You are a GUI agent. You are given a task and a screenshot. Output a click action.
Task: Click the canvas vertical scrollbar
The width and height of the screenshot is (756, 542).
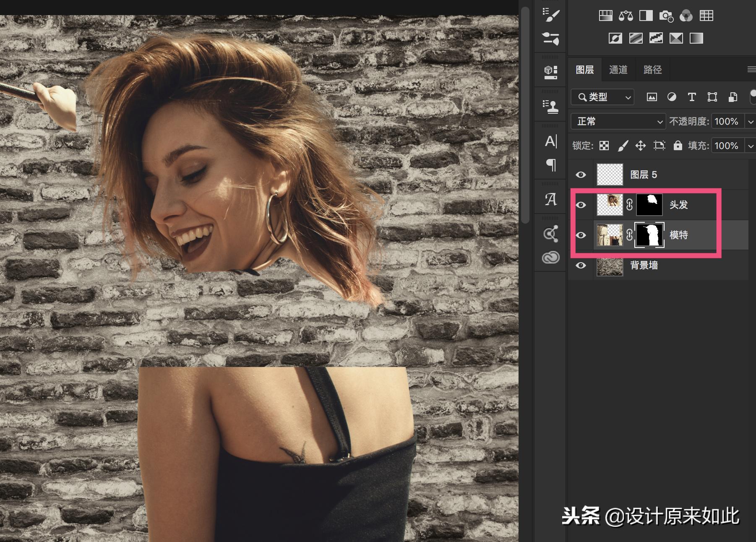pos(525,113)
